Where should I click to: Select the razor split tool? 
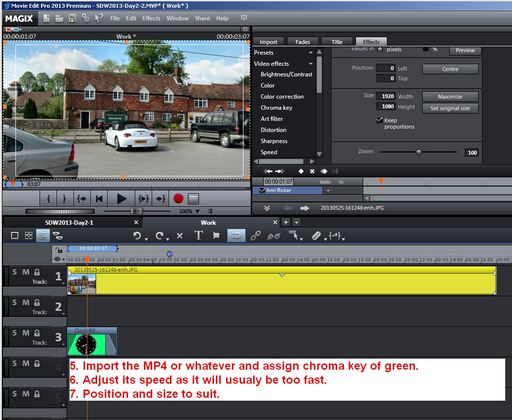[x=316, y=236]
